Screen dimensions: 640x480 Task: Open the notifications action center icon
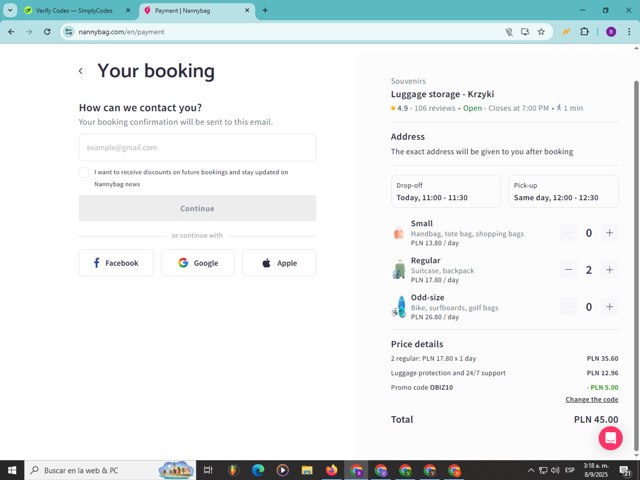(x=625, y=470)
